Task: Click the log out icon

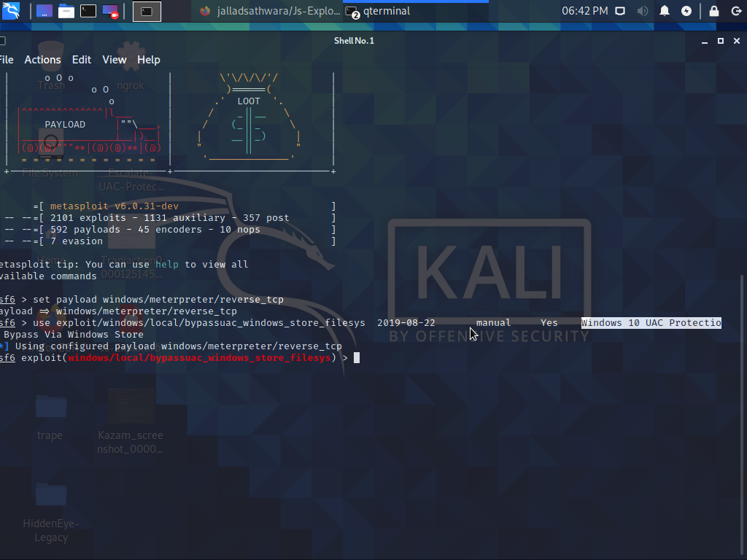Action: point(736,11)
